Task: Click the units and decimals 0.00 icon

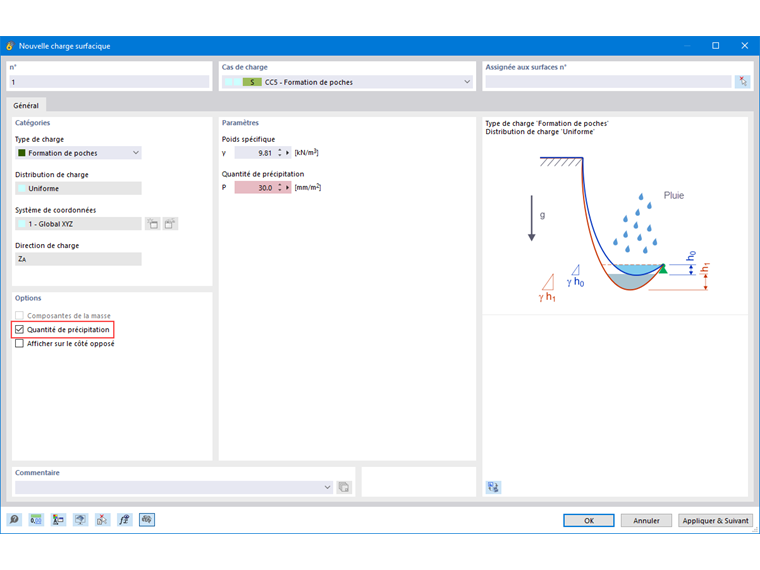Action: [36, 520]
